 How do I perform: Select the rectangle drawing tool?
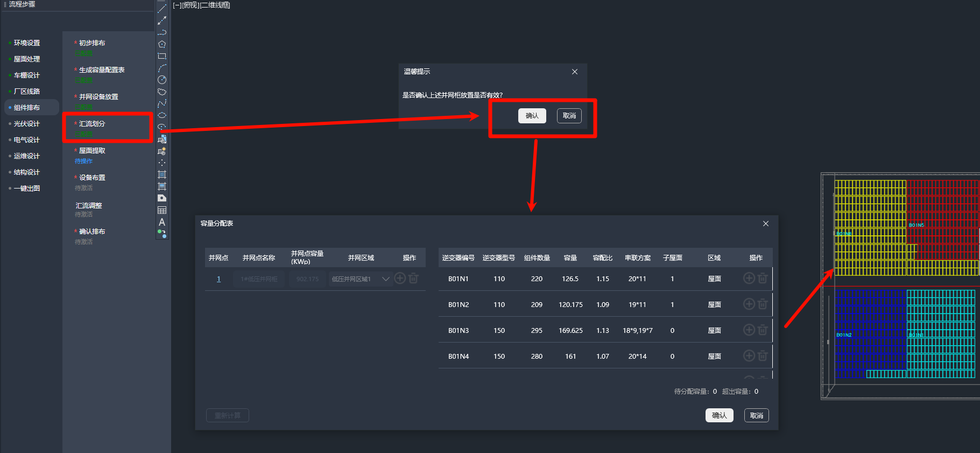pyautogui.click(x=162, y=56)
